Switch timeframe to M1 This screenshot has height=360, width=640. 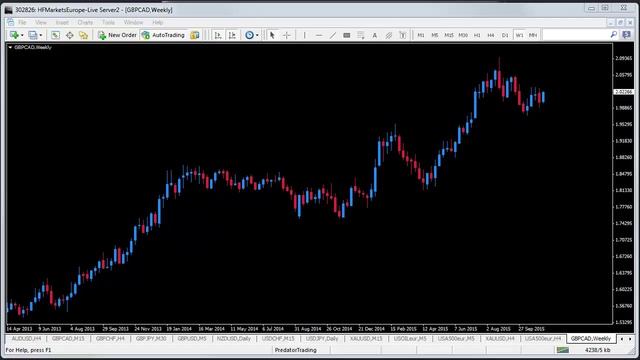pos(420,35)
